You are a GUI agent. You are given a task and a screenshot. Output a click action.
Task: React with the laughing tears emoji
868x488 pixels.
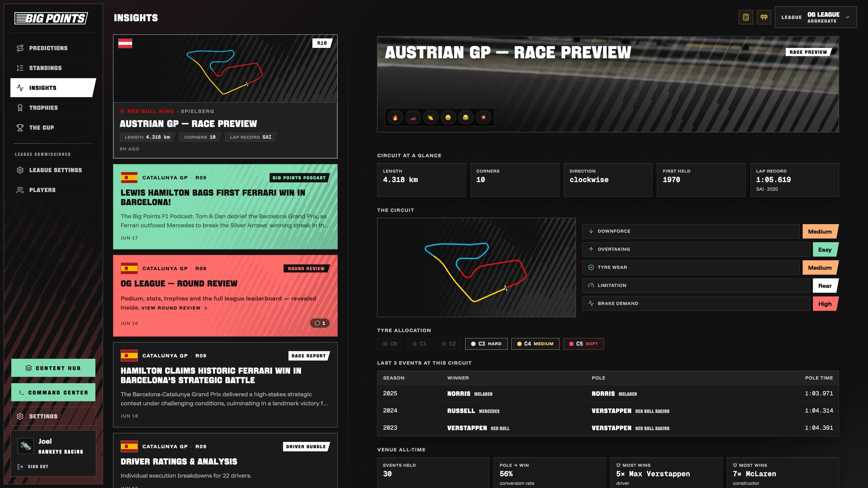466,117
